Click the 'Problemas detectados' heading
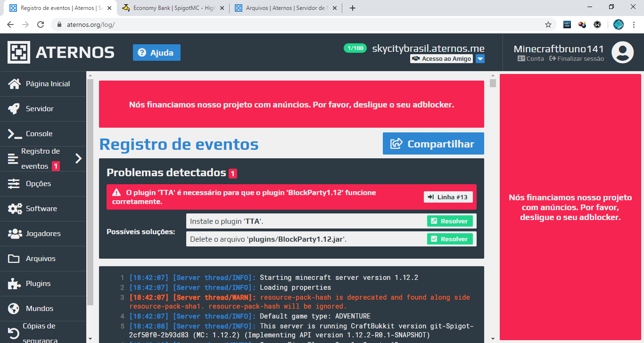This screenshot has height=343, width=644. tap(166, 172)
